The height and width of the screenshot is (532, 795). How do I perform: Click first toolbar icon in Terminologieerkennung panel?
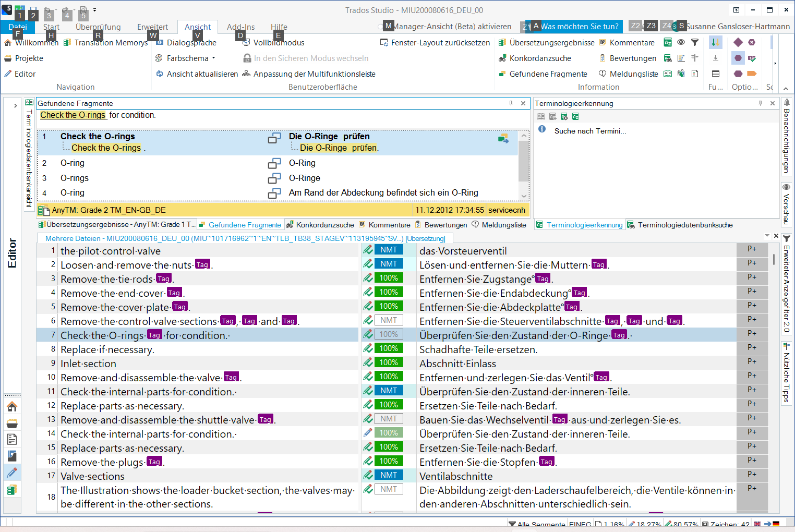(x=541, y=116)
